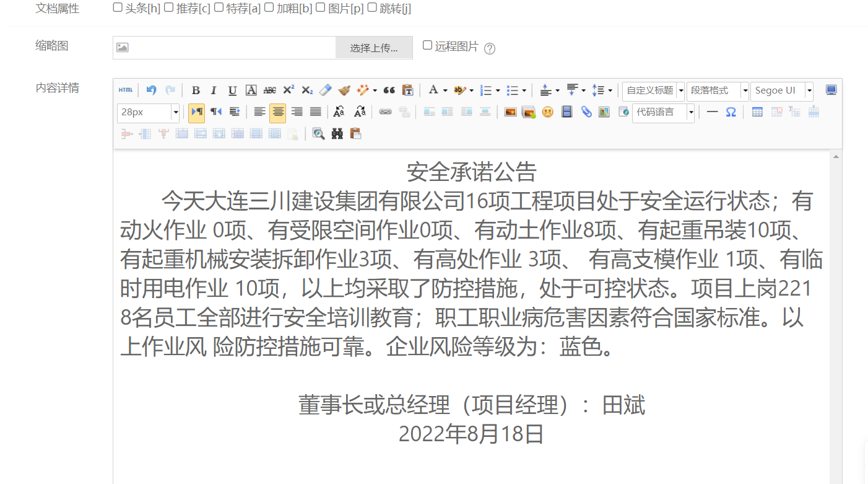The image size is (868, 484).
Task: Insert a blockquote
Action: [389, 90]
